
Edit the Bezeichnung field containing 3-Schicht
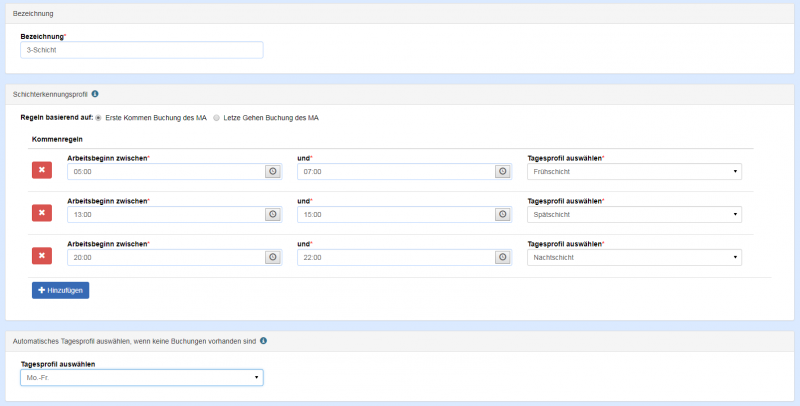click(142, 50)
